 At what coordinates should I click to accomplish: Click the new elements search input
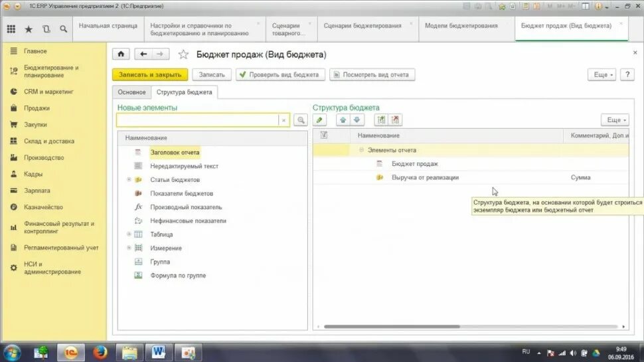[x=198, y=120]
